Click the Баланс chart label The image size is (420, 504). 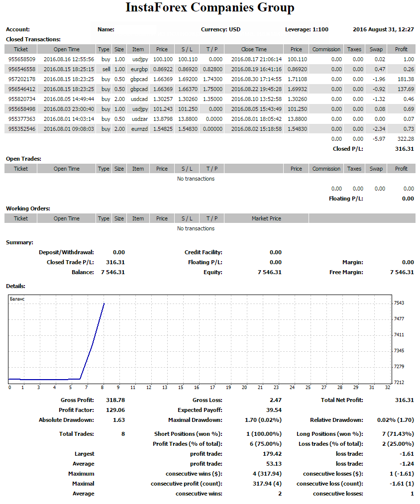[x=17, y=299]
